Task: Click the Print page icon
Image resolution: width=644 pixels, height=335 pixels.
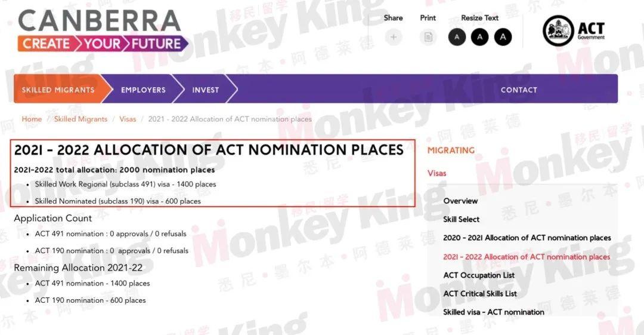Action: click(428, 37)
